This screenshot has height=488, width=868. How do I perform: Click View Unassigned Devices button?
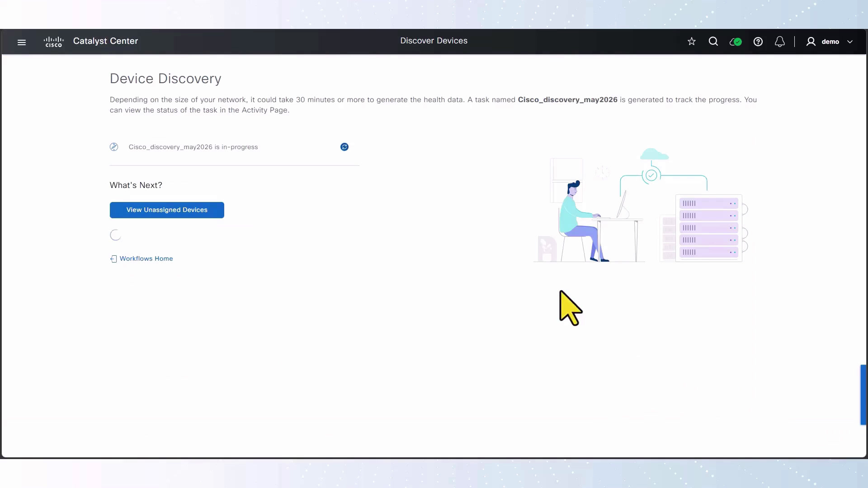pos(167,210)
